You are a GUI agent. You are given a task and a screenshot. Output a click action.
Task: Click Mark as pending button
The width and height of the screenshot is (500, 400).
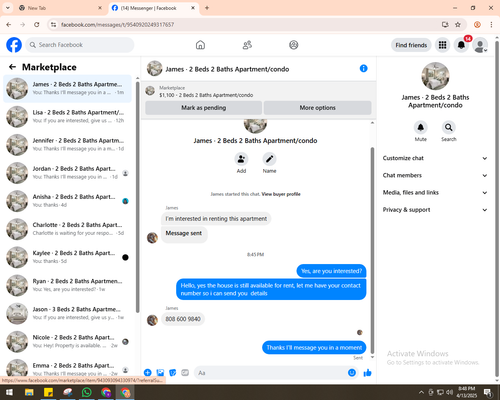[203, 108]
